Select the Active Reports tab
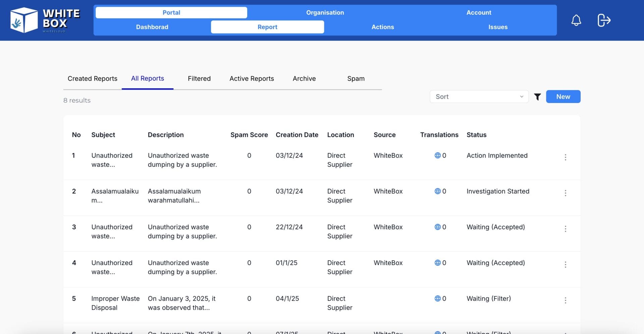 (x=252, y=78)
